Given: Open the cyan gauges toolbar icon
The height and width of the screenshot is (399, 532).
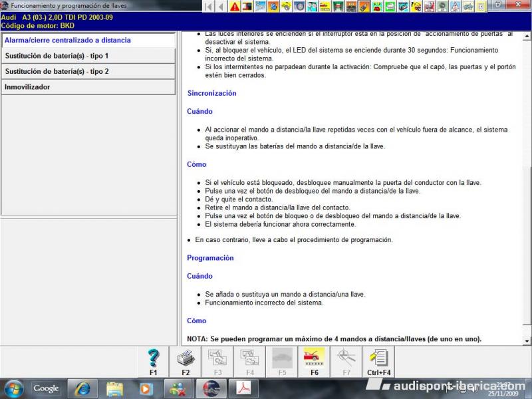Looking at the screenshot, I should coord(312,6).
